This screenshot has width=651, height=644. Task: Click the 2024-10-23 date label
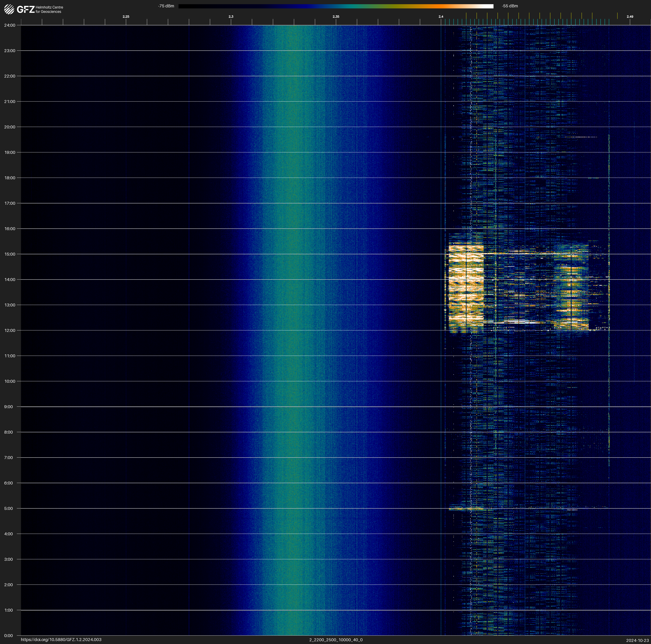[x=637, y=640]
